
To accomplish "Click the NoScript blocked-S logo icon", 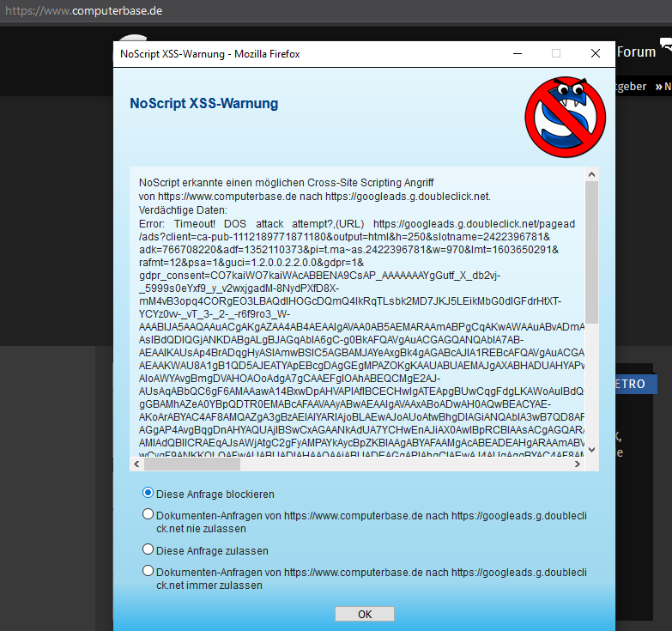I will (x=565, y=117).
